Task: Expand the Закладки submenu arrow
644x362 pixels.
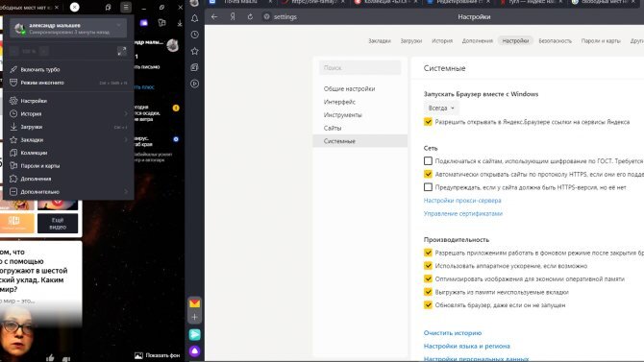Action: (x=126, y=140)
